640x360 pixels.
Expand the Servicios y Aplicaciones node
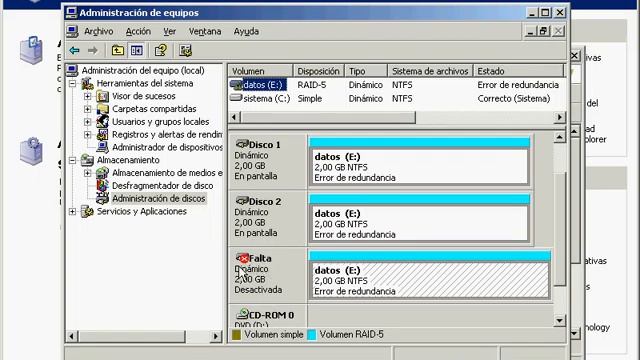72,211
